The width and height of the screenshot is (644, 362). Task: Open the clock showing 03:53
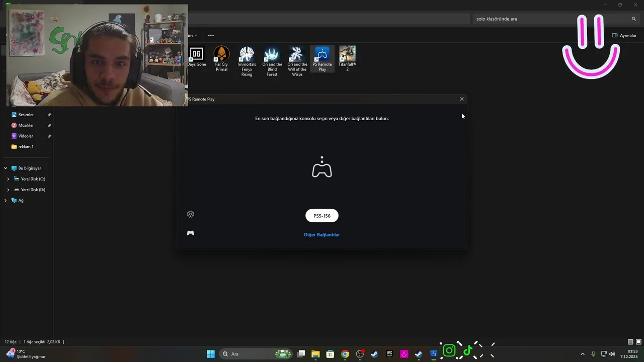(x=629, y=354)
